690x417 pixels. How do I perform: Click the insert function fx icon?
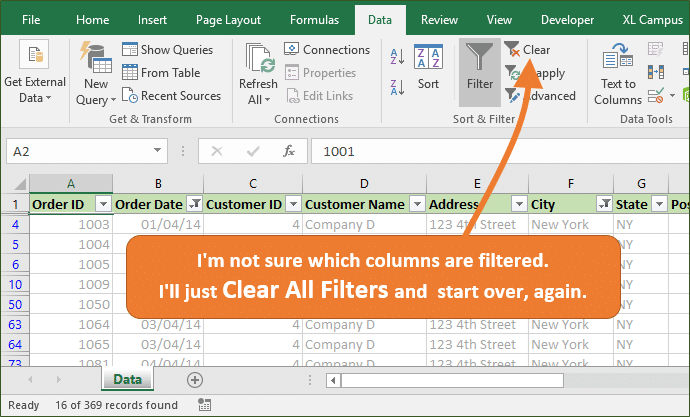[289, 151]
